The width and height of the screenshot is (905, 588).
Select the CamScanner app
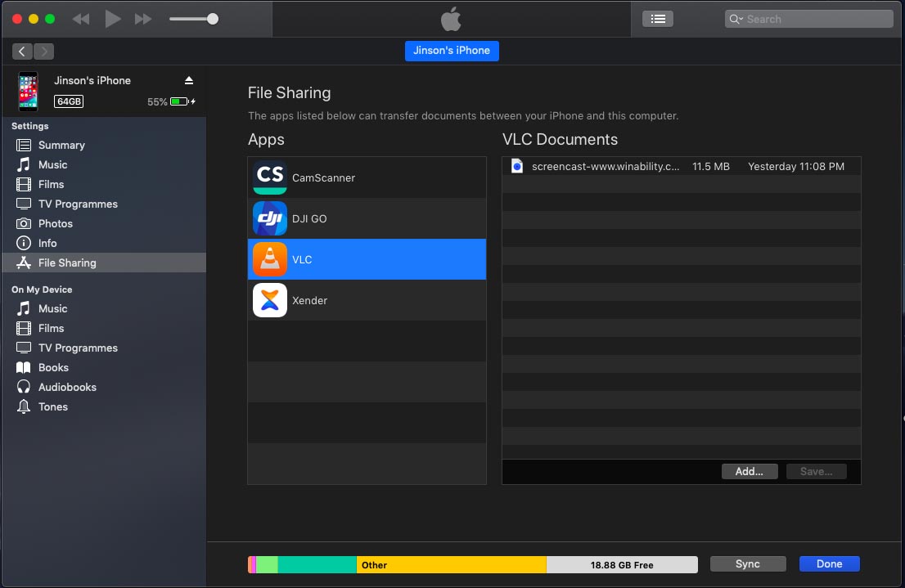[x=367, y=177]
